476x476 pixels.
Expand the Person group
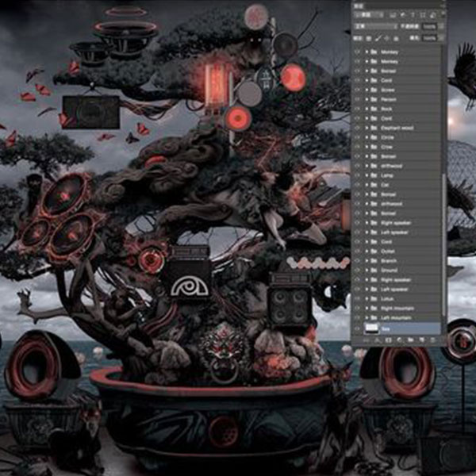pos(367,99)
